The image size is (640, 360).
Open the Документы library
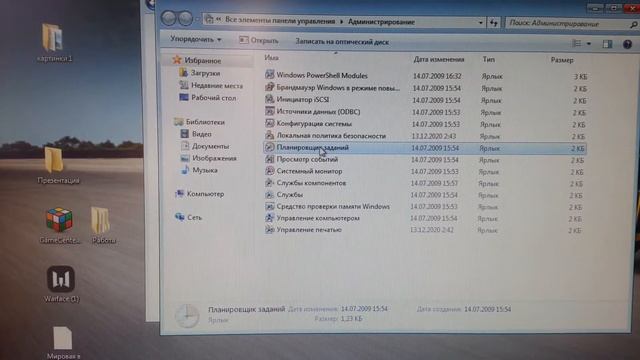tap(210, 146)
